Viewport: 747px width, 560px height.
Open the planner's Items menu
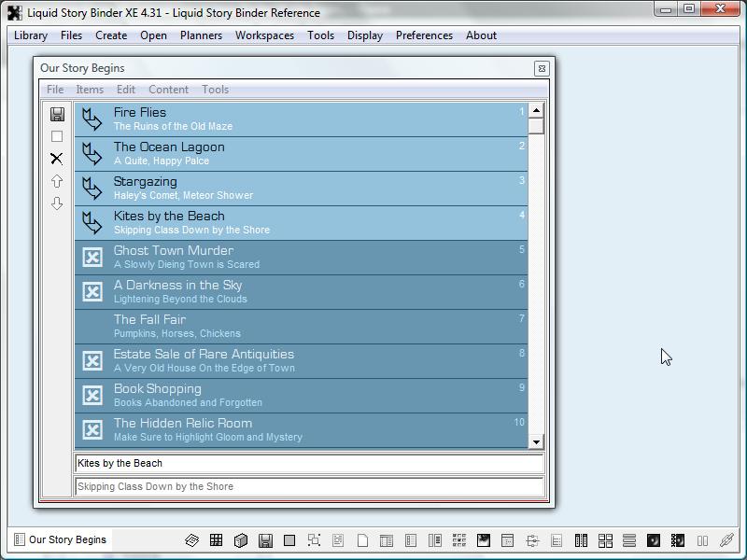(x=90, y=90)
